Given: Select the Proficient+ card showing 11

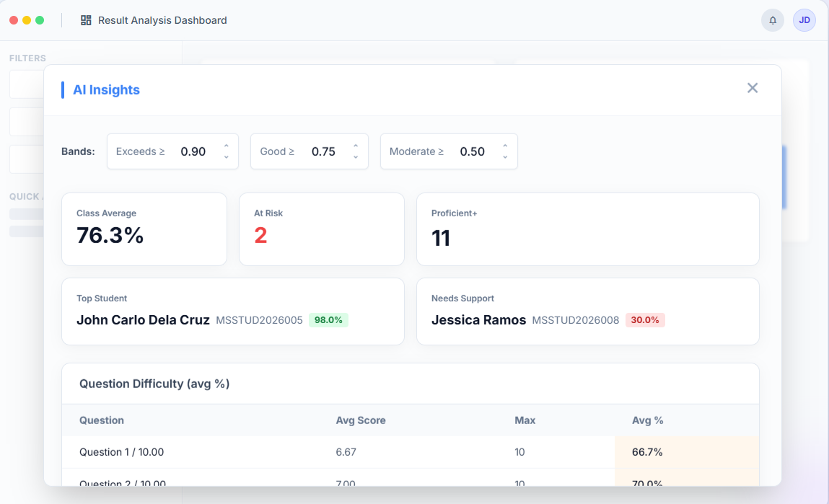Looking at the screenshot, I should point(587,229).
